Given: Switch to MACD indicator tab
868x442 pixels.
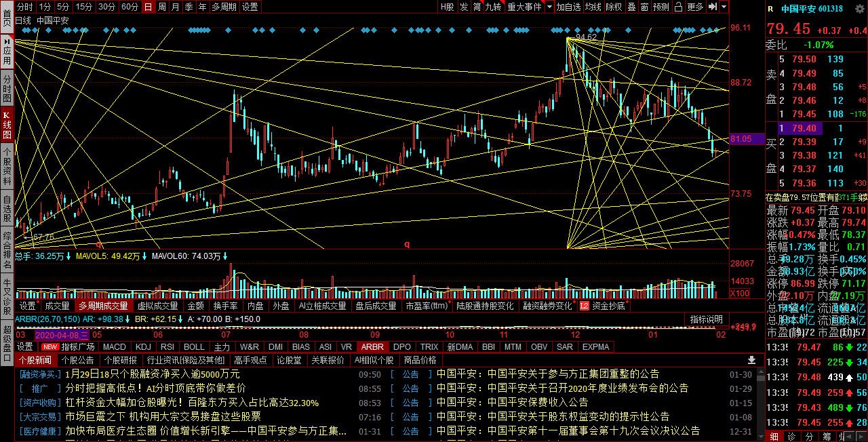Looking at the screenshot, I should (115, 347).
